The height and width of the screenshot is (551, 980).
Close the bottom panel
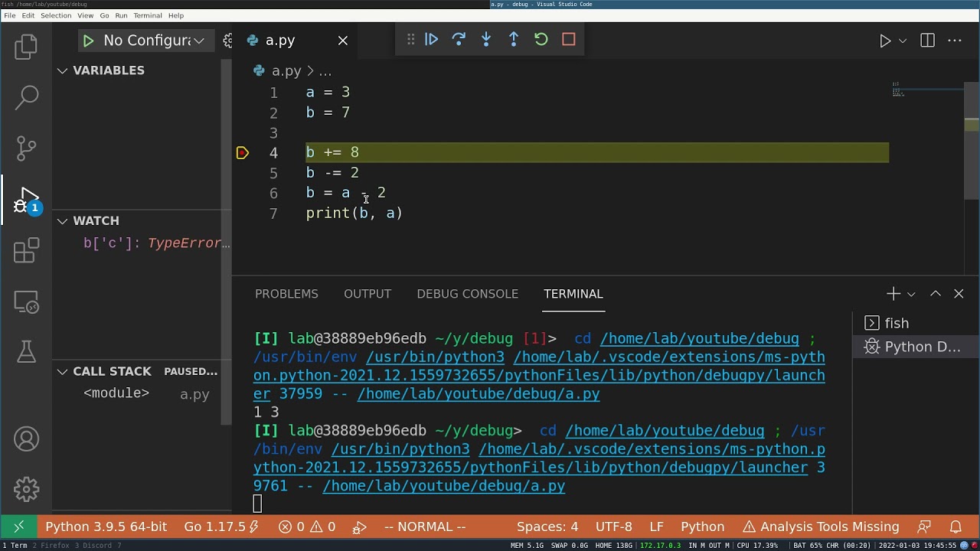[959, 294]
